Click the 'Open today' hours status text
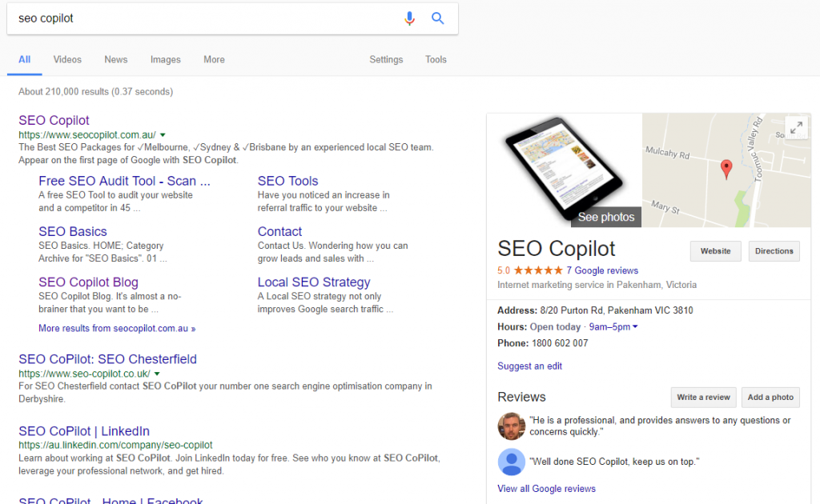The image size is (820, 504). 556,327
